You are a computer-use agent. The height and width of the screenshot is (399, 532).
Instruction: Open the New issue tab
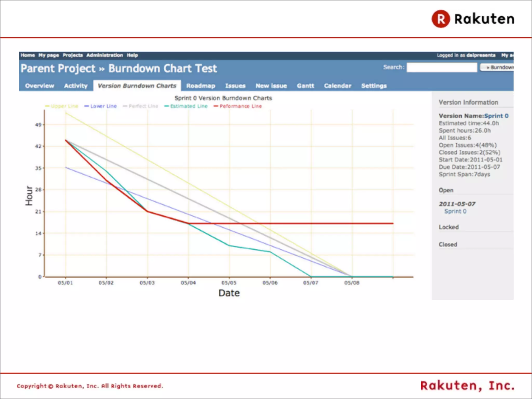coord(271,86)
